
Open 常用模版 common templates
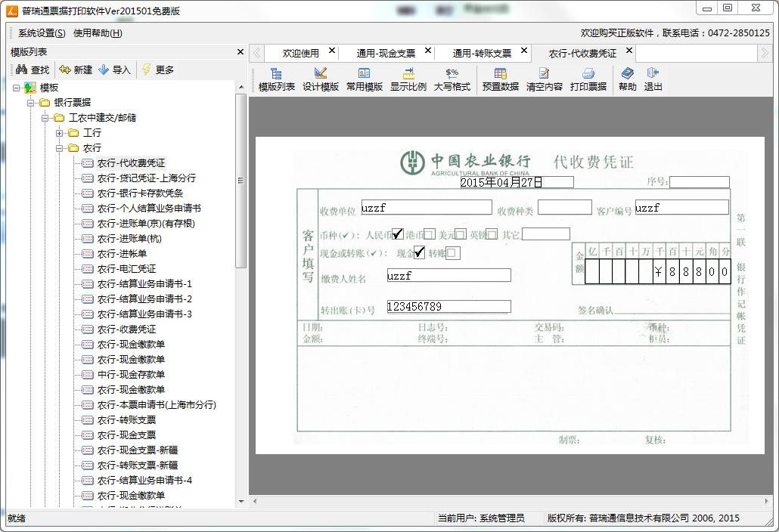(x=364, y=80)
